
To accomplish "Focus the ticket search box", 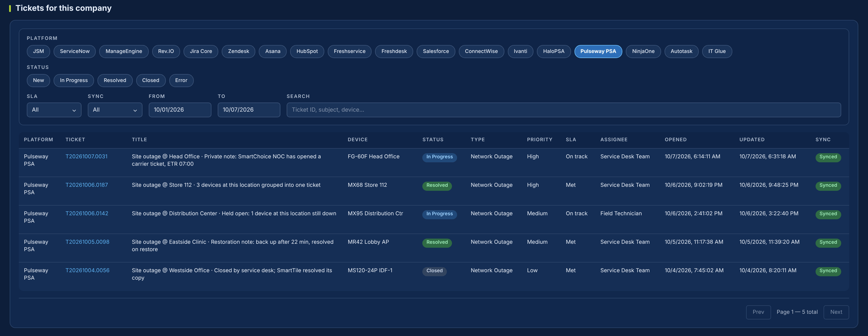I will [564, 110].
